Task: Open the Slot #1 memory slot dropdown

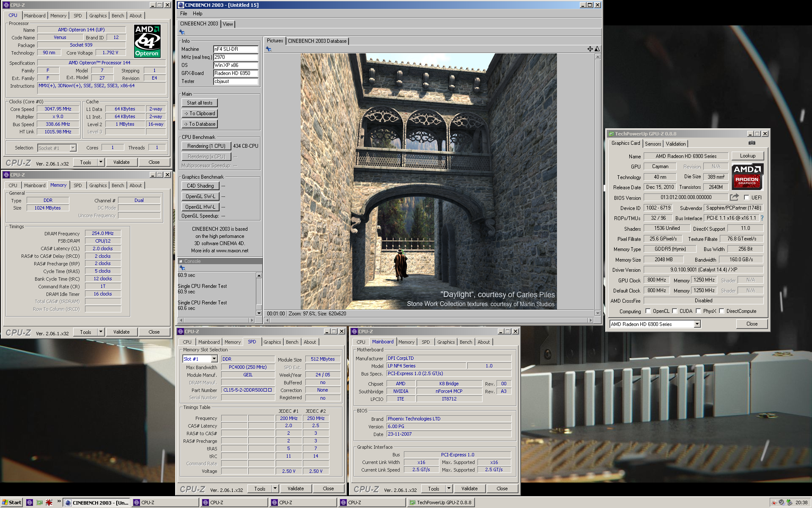Action: tap(214, 359)
